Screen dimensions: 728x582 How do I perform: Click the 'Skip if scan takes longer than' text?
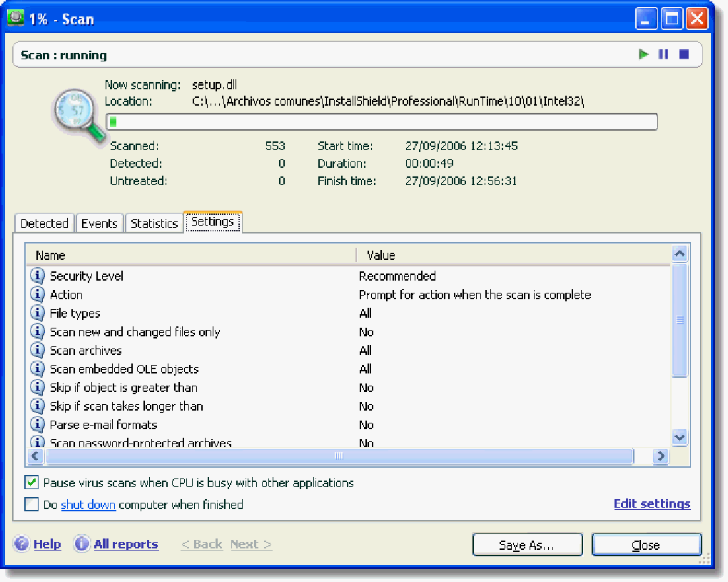pyautogui.click(x=126, y=406)
